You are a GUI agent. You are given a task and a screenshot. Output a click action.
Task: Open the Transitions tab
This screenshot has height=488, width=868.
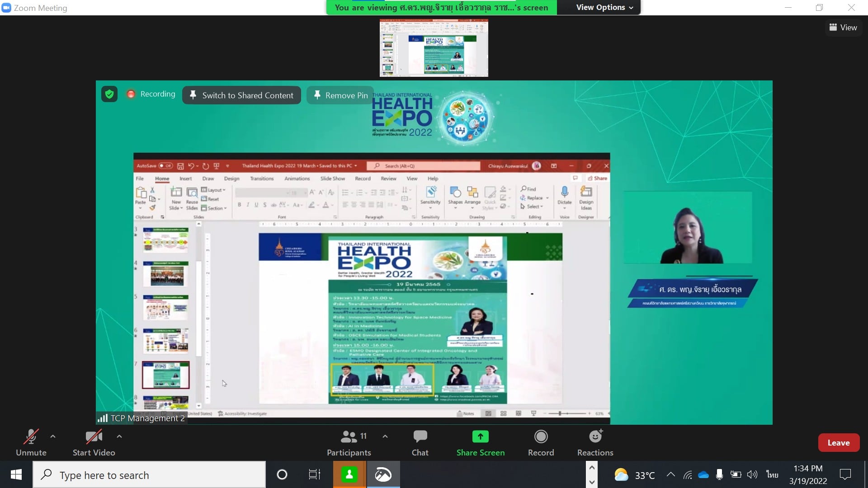tap(262, 178)
